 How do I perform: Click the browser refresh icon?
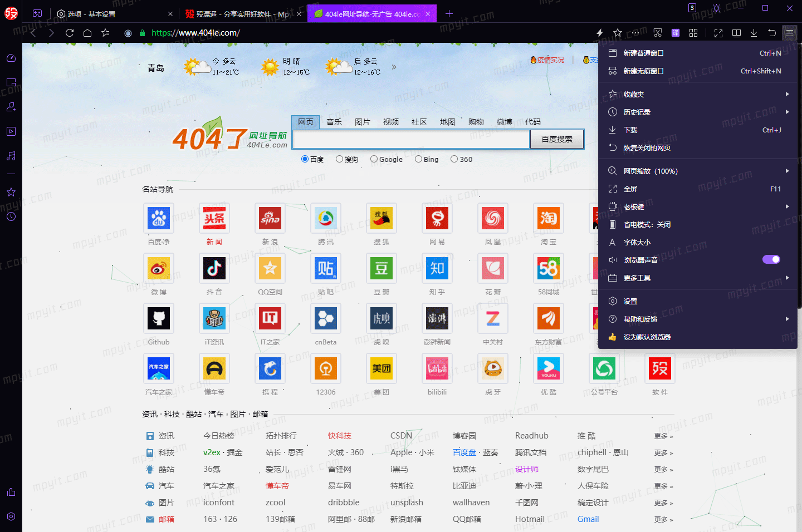pos(70,33)
